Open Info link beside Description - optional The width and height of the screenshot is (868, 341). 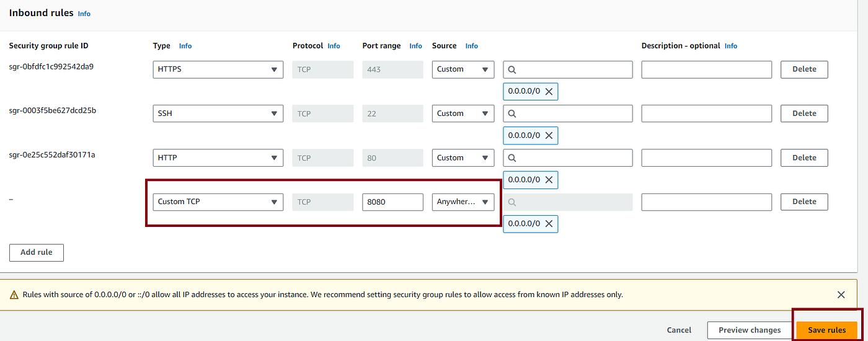pyautogui.click(x=731, y=46)
